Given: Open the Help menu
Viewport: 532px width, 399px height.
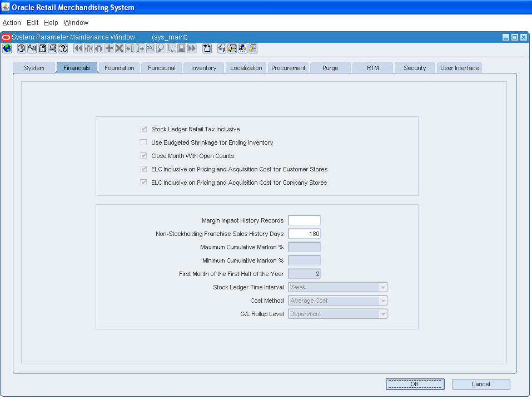Looking at the screenshot, I should [51, 23].
